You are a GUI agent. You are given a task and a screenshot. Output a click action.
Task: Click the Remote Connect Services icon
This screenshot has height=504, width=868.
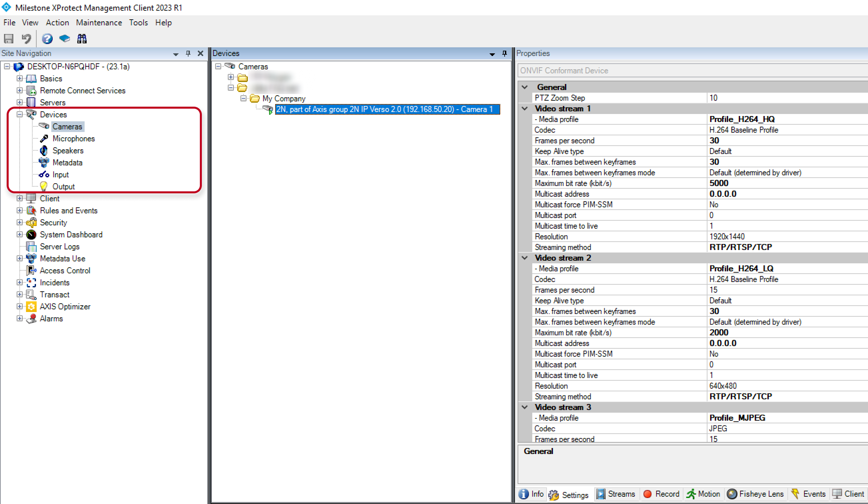pyautogui.click(x=31, y=91)
